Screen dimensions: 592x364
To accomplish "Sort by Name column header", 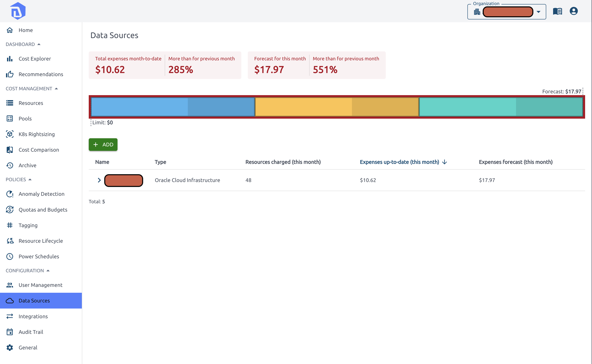I will 102,162.
